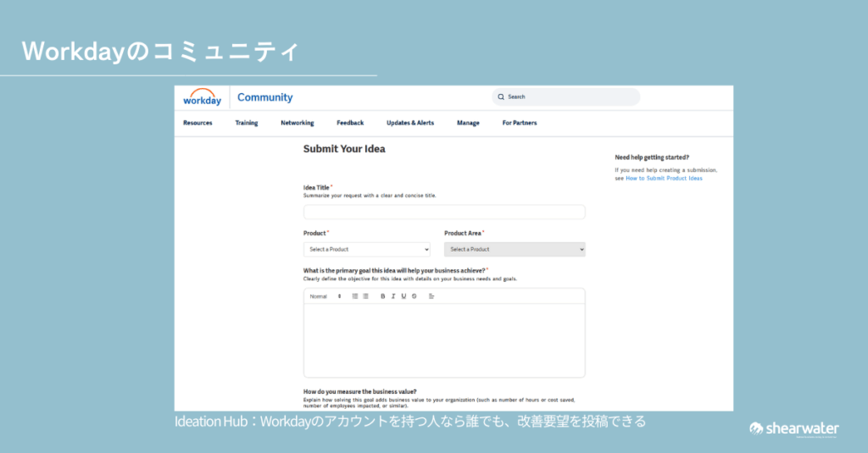The height and width of the screenshot is (453, 868).
Task: Open the Networking menu
Action: 298,123
